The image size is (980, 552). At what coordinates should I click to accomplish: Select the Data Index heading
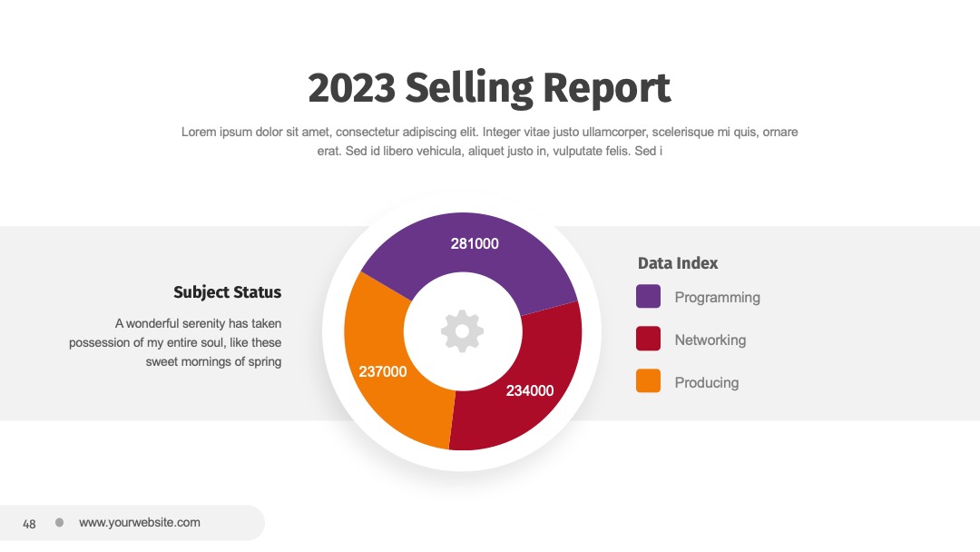pyautogui.click(x=678, y=263)
